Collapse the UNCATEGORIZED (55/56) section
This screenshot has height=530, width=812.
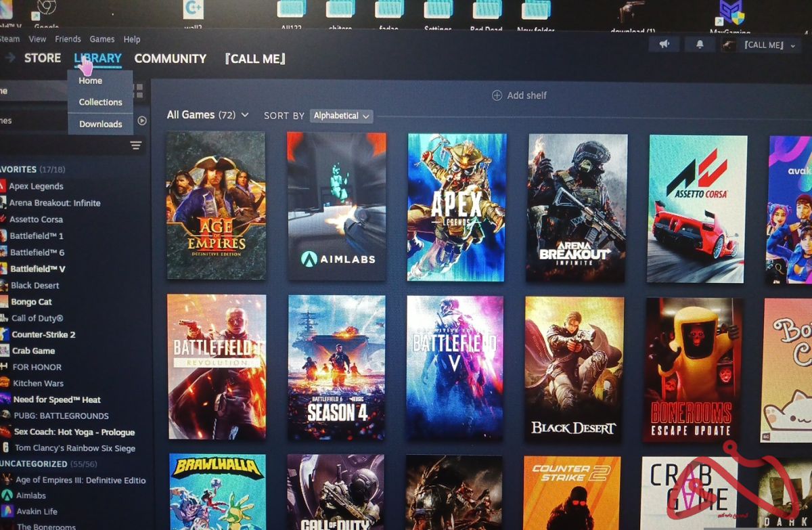(48, 464)
